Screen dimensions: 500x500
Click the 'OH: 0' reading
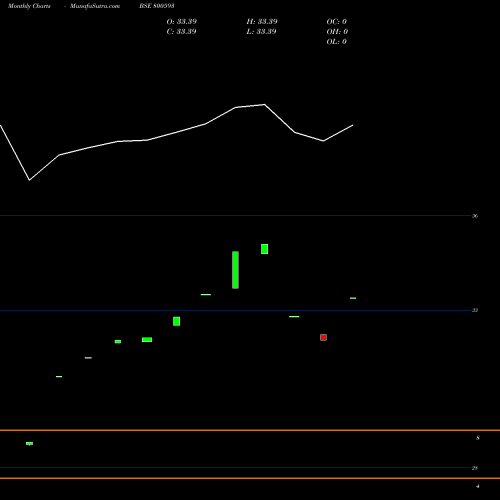tap(337, 32)
